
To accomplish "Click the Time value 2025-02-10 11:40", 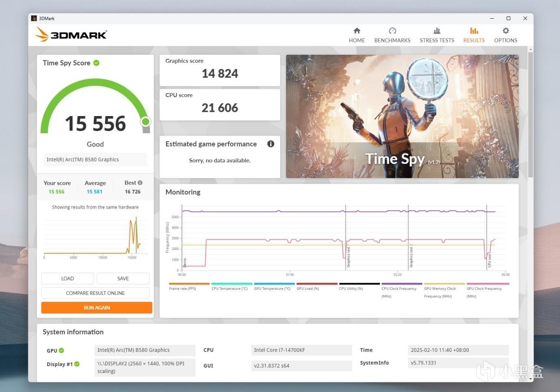I will [x=458, y=350].
